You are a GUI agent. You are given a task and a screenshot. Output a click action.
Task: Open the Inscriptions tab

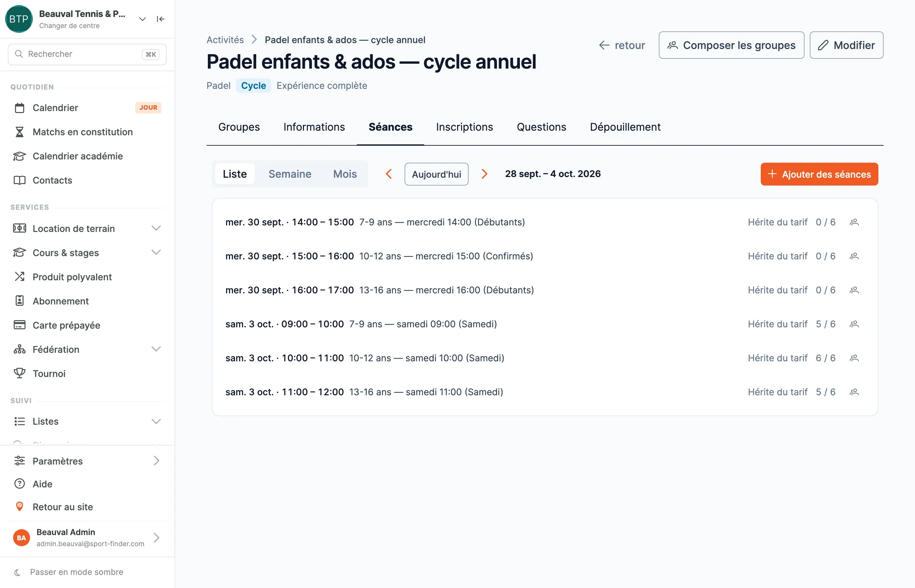(x=464, y=127)
